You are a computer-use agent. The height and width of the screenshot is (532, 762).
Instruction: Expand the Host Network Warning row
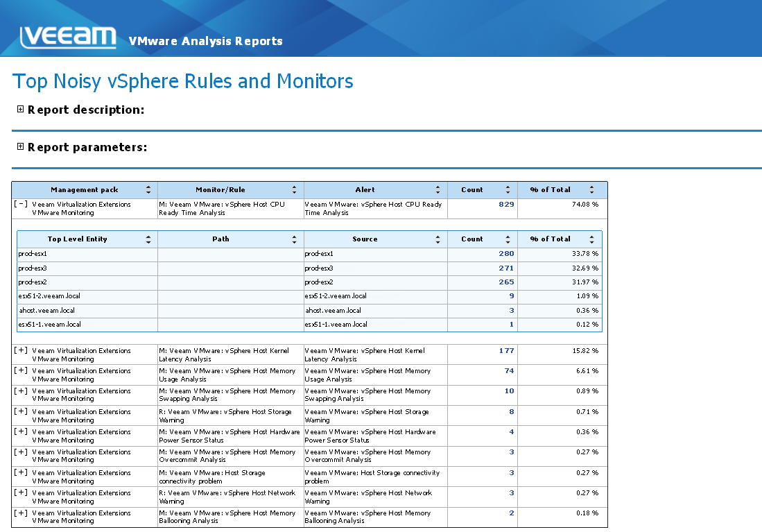[21, 492]
